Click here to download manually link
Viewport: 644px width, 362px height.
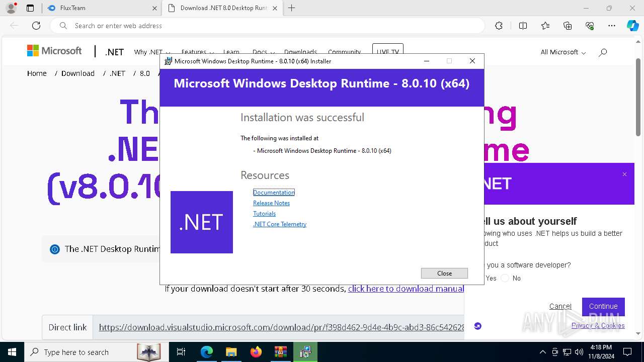tap(406, 289)
